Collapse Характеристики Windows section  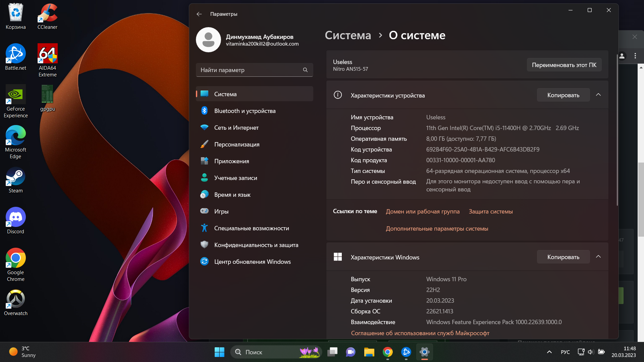coord(598,257)
